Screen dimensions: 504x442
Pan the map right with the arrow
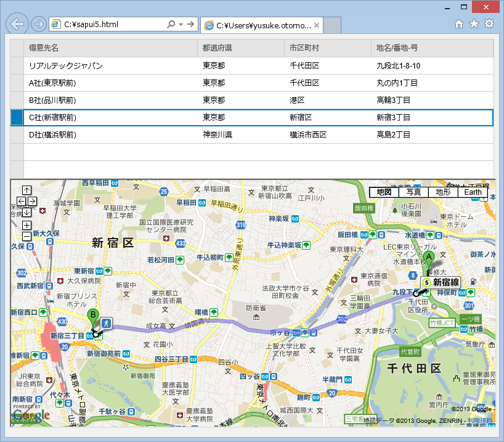pos(32,202)
